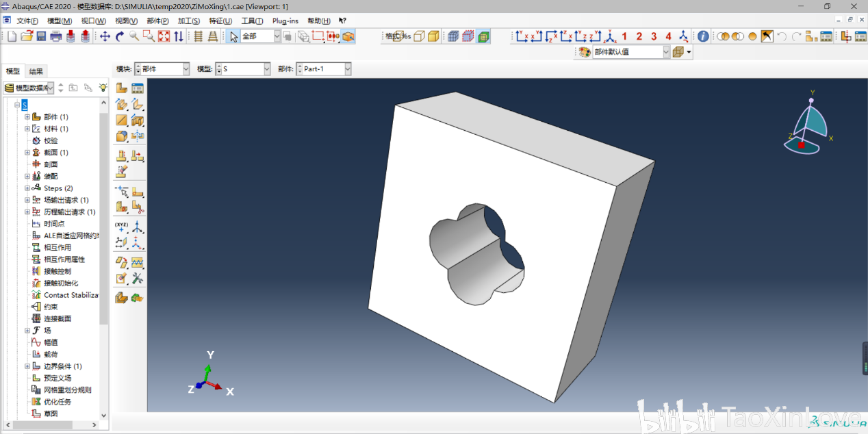This screenshot has height=434, width=868.
Task: Open the 工具 menu
Action: 252,21
